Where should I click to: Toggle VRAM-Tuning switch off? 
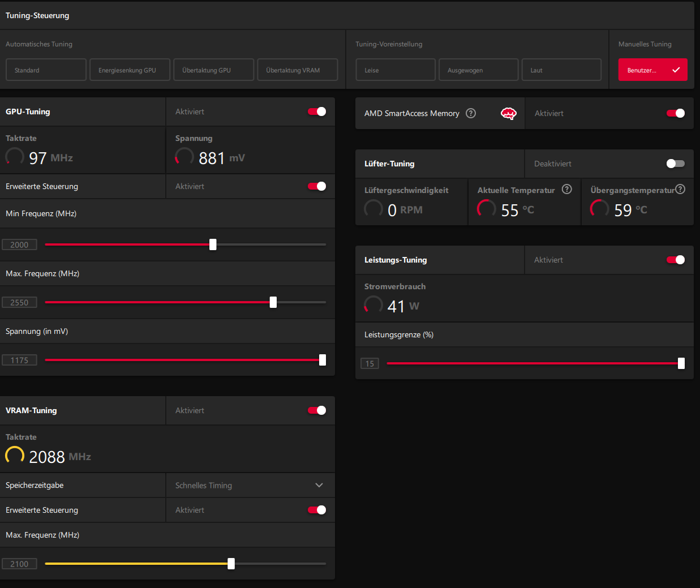tap(317, 410)
